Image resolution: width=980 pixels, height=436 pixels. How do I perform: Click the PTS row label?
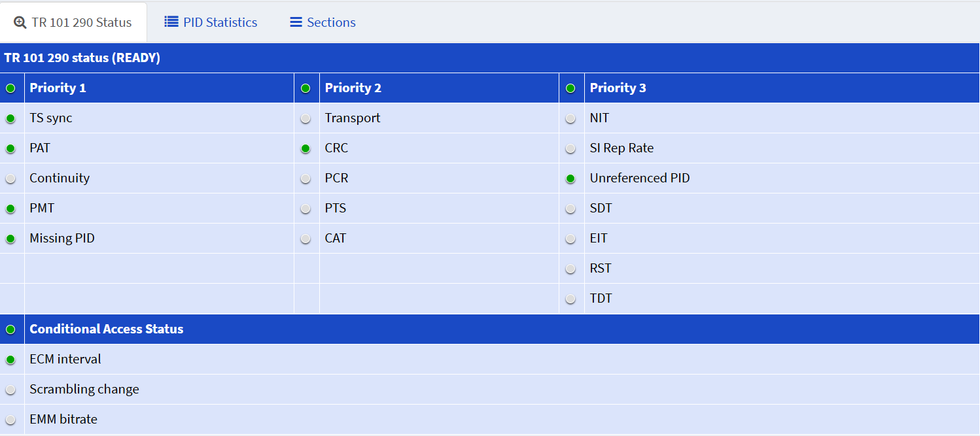tap(336, 209)
